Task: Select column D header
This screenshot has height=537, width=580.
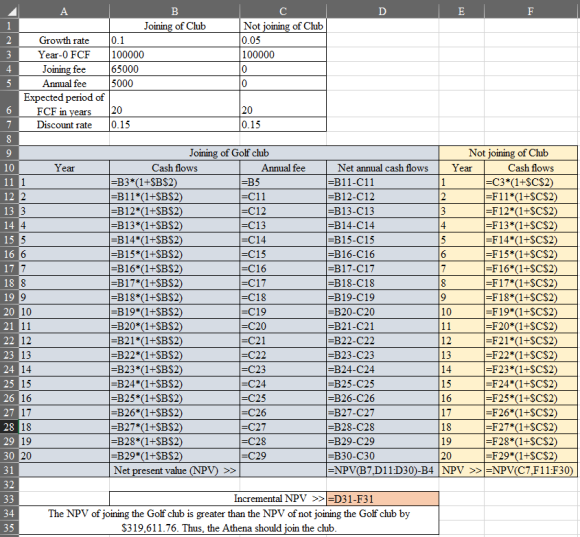Action: tap(382, 11)
